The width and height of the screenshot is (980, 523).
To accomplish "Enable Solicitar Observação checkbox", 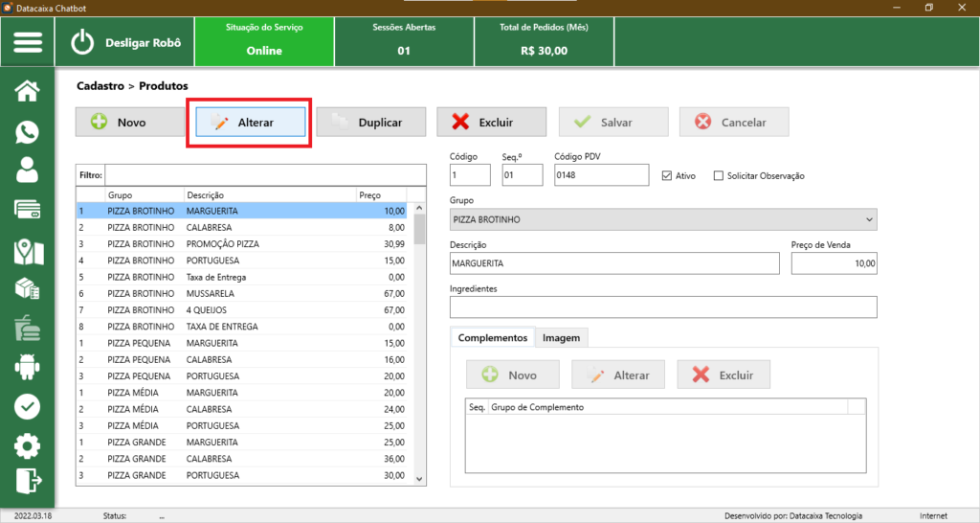I will 719,176.
